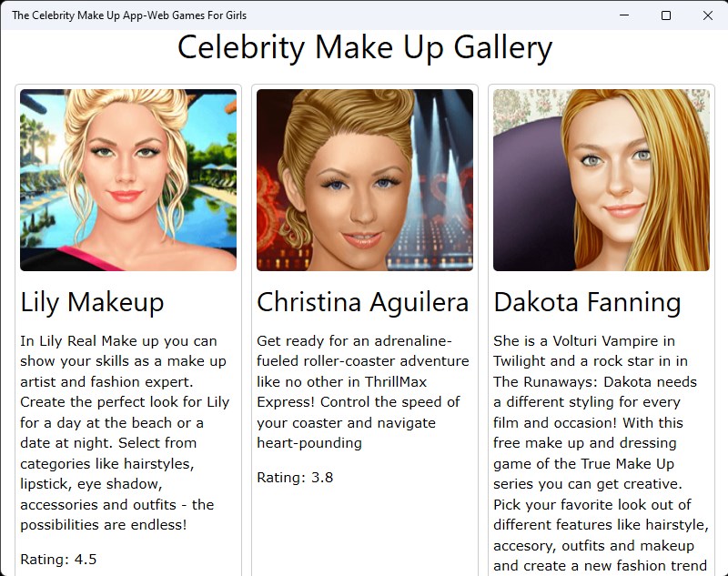
Task: Select the Rating: 3.8 text
Action: tap(295, 478)
